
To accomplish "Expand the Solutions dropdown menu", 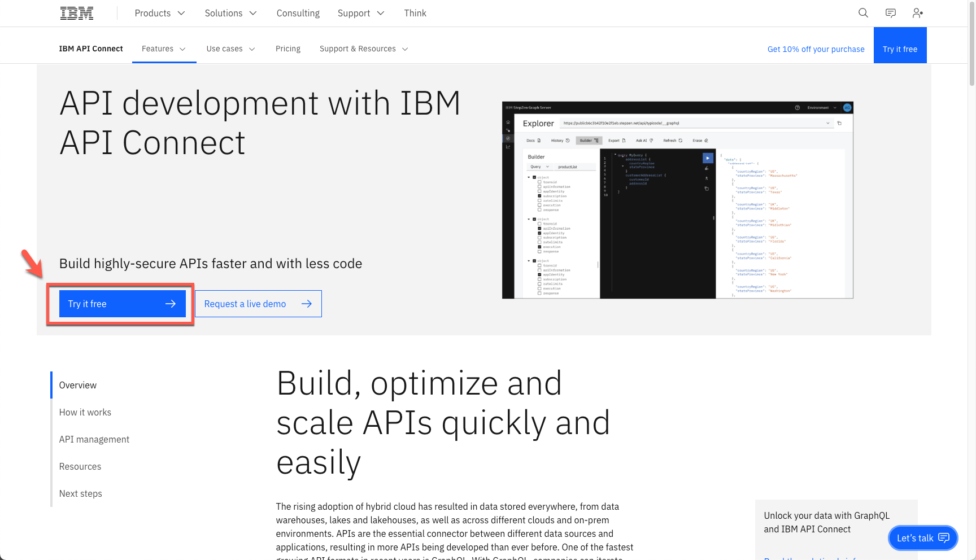I will click(x=230, y=13).
